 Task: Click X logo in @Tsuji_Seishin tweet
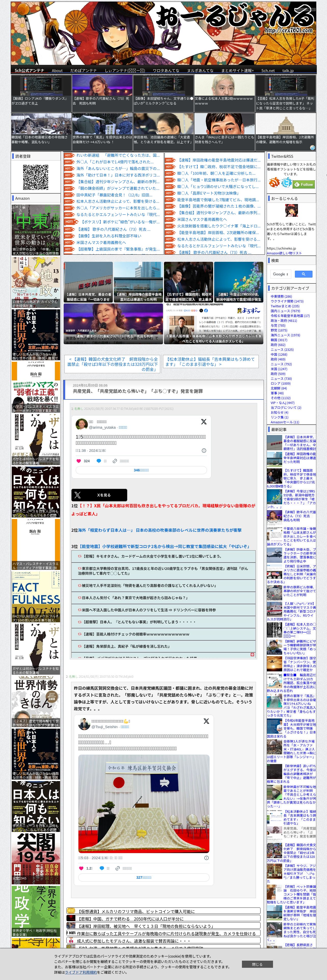206,721
